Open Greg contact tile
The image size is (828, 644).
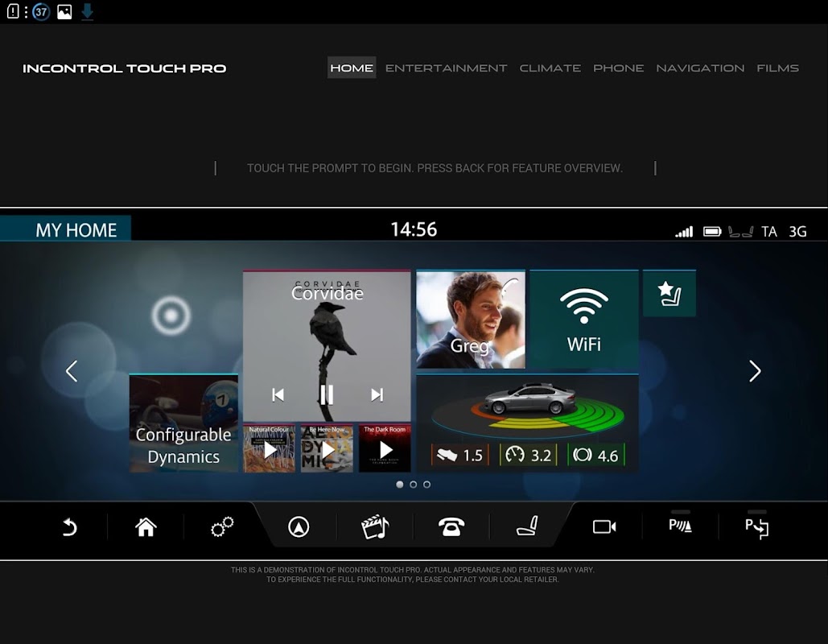coord(471,319)
